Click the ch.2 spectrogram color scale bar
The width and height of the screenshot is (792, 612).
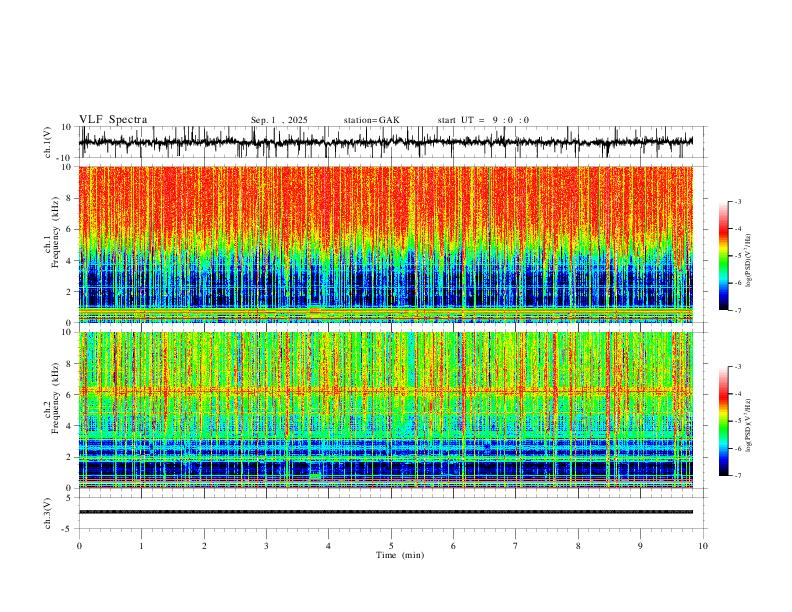point(724,421)
